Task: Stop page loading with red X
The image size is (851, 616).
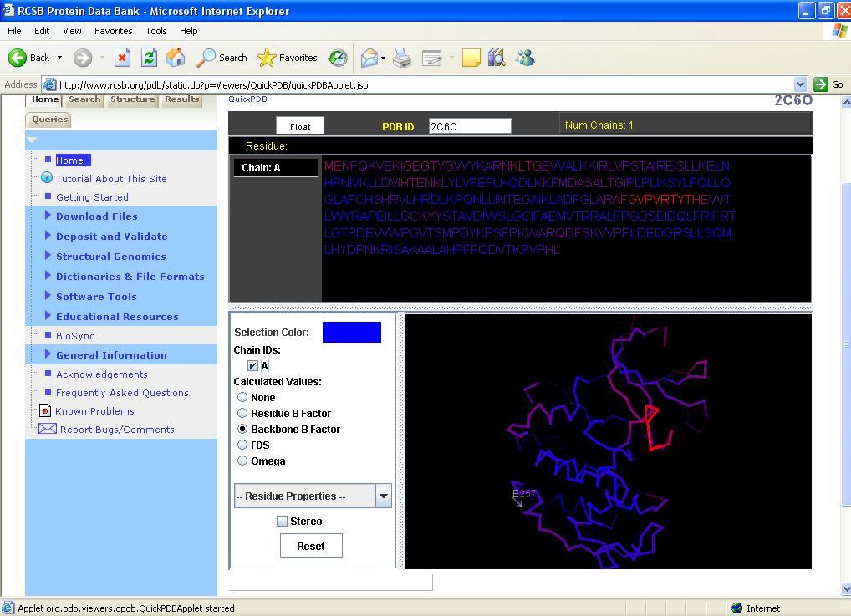Action: click(x=123, y=58)
